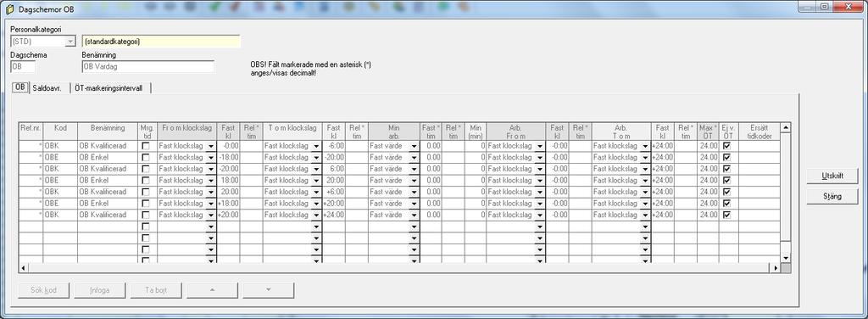Click the horizontal scroll right arrow
This screenshot has height=319, width=868.
776,268
